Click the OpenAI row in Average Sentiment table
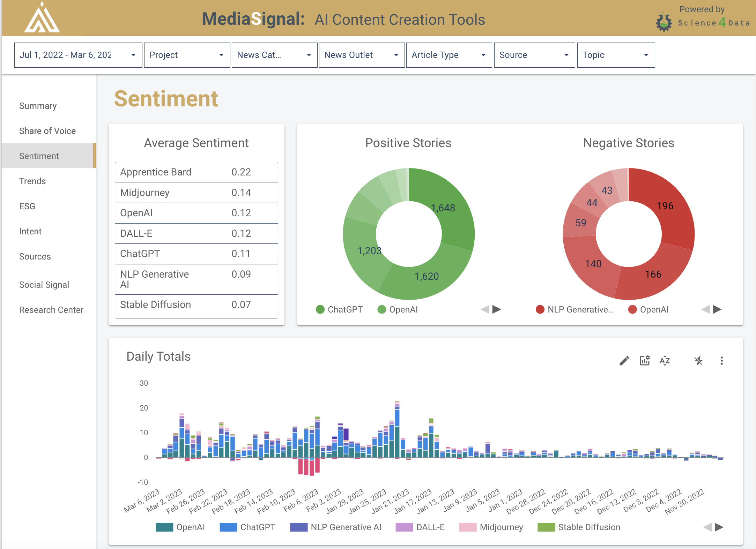Screen dimensions: 756x549 click(197, 213)
